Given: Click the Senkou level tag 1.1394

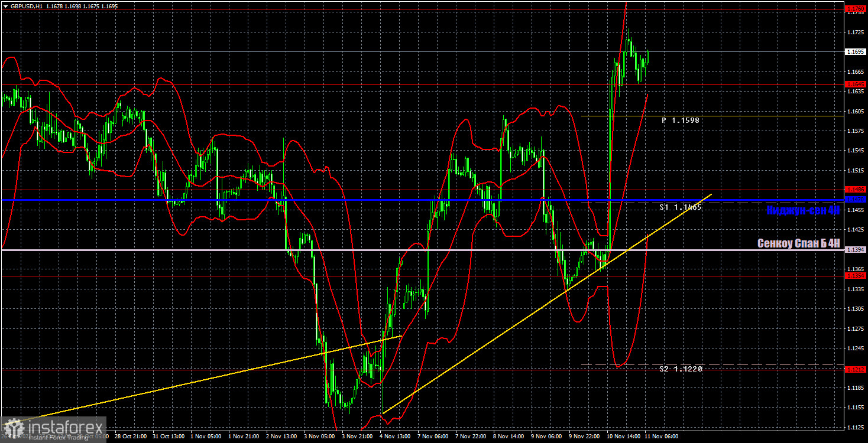Looking at the screenshot, I should pos(856,250).
